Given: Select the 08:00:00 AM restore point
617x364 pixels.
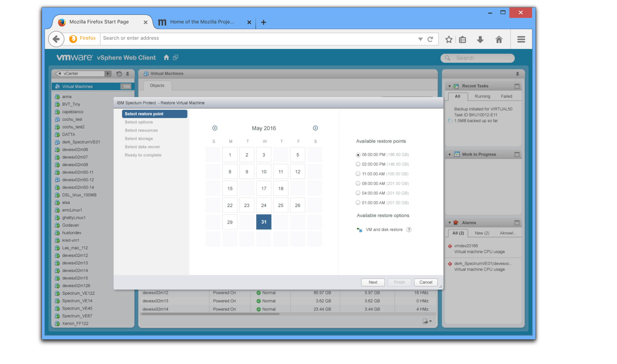Looking at the screenshot, I should tap(358, 183).
